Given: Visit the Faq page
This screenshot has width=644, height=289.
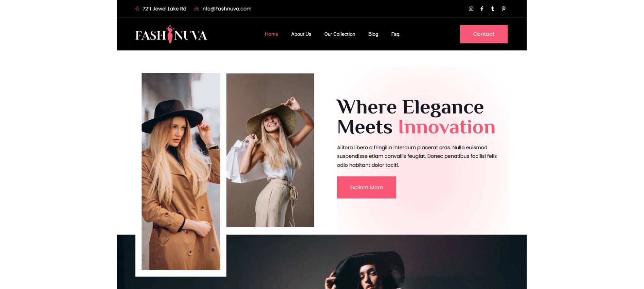Looking at the screenshot, I should pyautogui.click(x=395, y=34).
